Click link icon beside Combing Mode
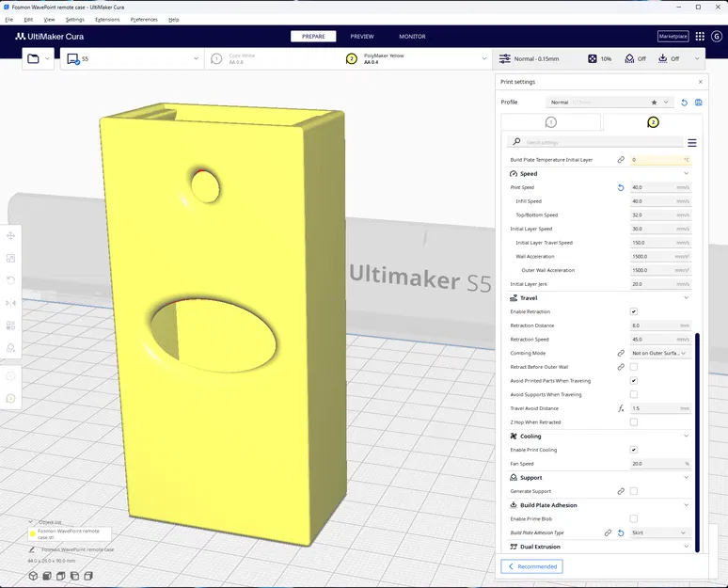This screenshot has width=728, height=588. coord(621,353)
